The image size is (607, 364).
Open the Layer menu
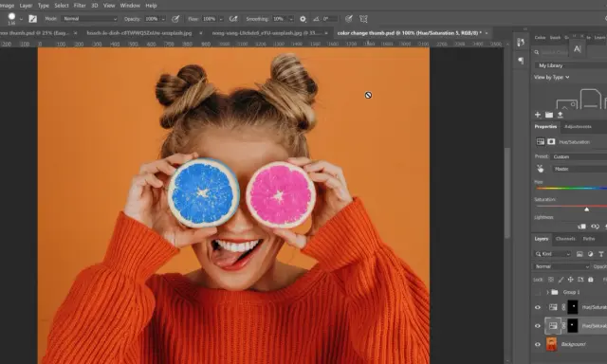coord(26,6)
